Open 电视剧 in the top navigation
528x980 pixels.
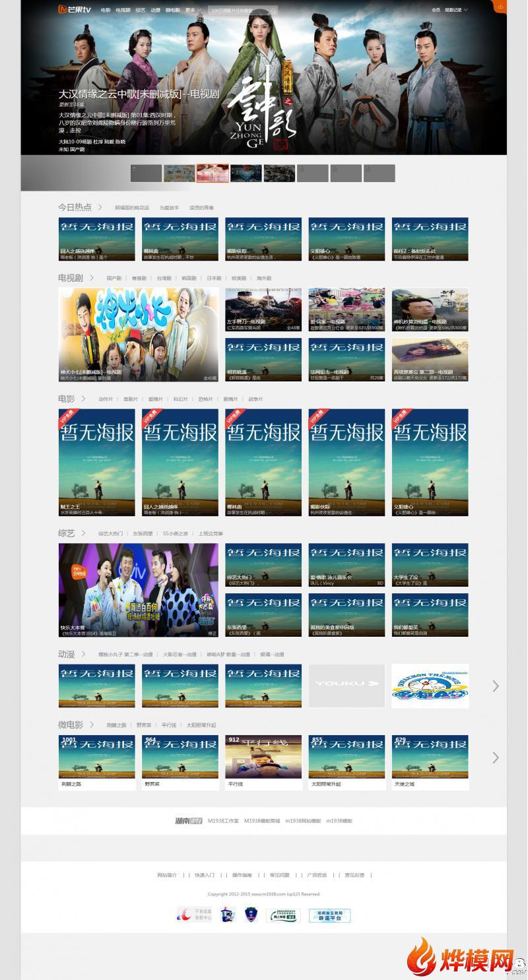[x=123, y=11]
